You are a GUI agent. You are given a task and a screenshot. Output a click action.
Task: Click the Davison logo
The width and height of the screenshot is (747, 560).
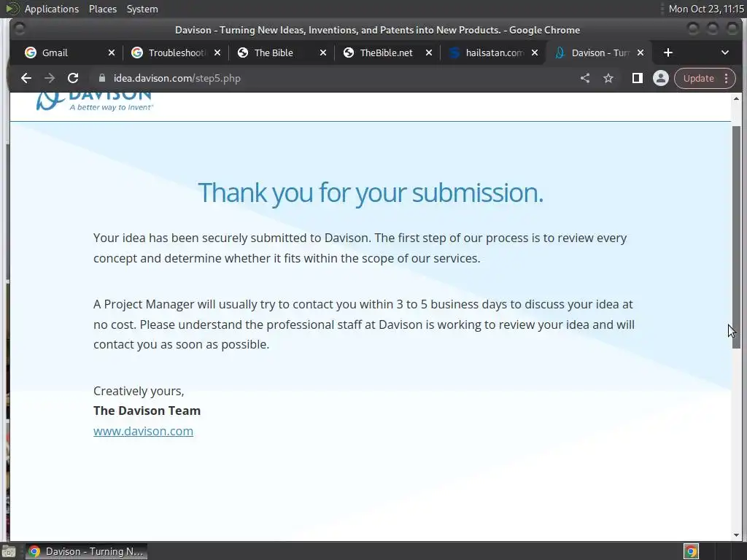pos(94,101)
